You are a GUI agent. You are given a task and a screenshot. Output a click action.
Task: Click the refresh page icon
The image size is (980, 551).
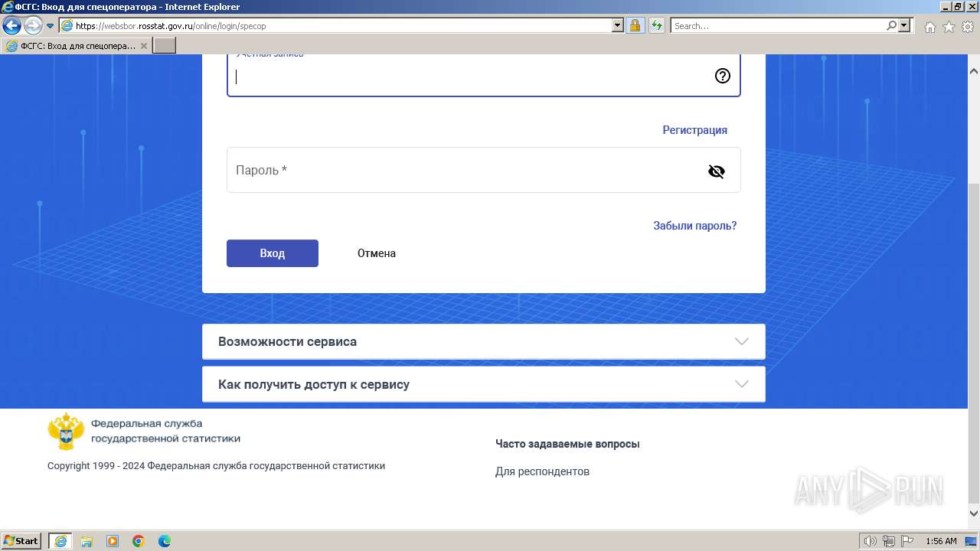[x=657, y=25]
